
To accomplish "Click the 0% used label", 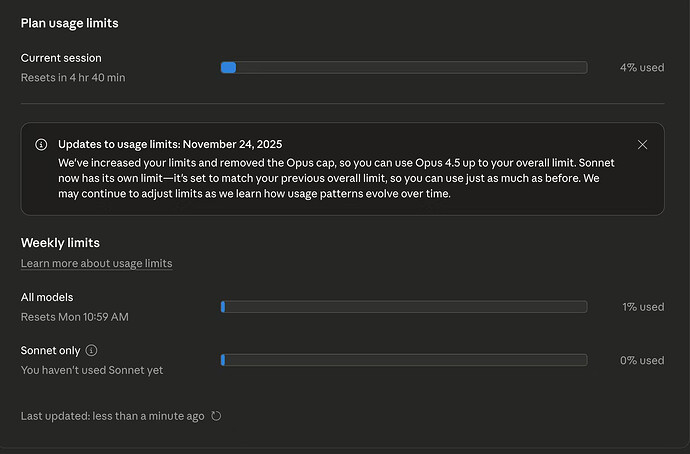I will point(641,360).
